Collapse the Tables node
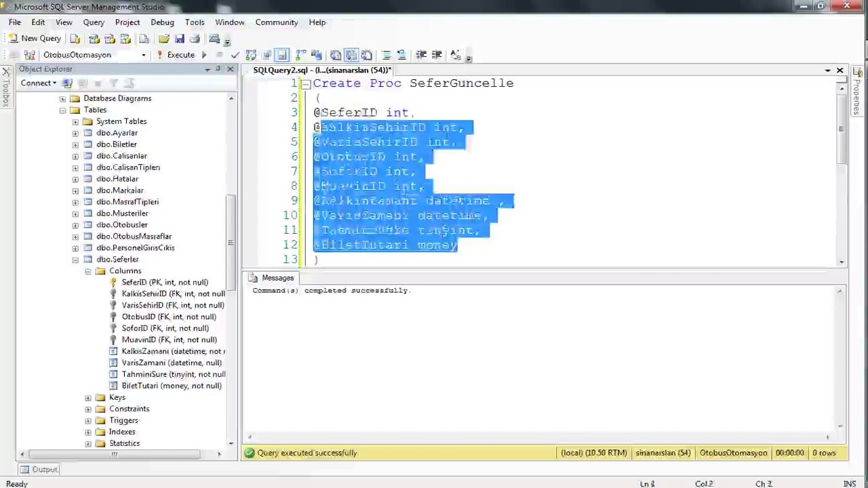 pos(62,110)
